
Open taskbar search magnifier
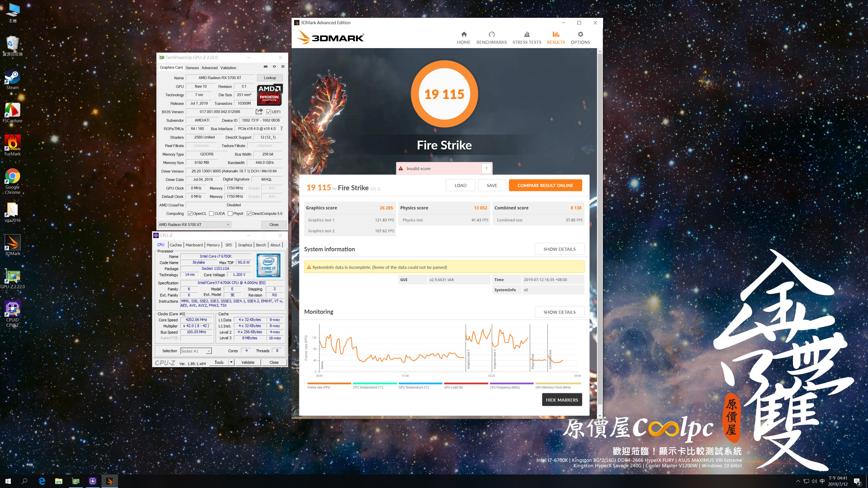pos(25,481)
